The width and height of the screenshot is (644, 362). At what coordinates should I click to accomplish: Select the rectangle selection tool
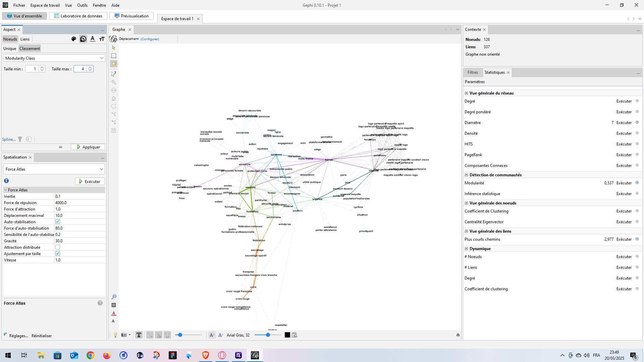coord(114,56)
